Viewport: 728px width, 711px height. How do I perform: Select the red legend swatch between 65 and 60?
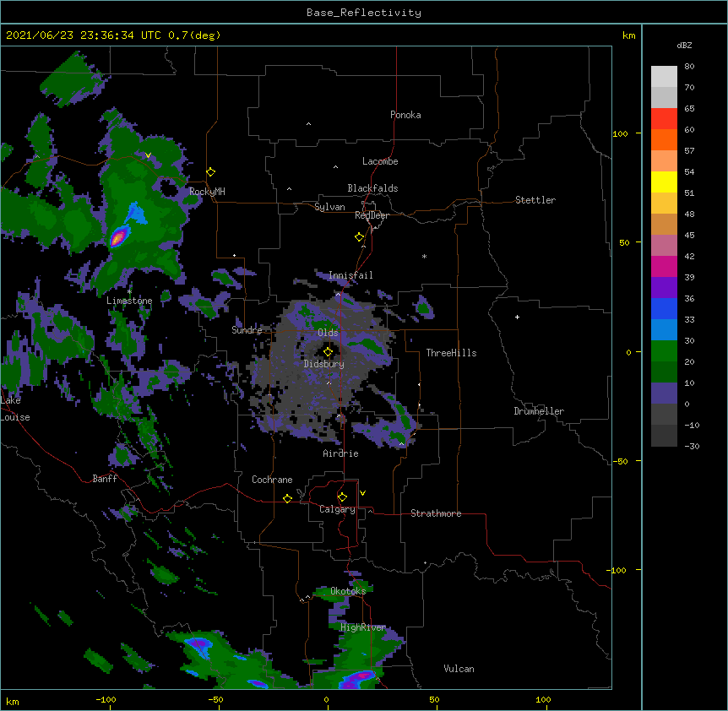(x=664, y=118)
